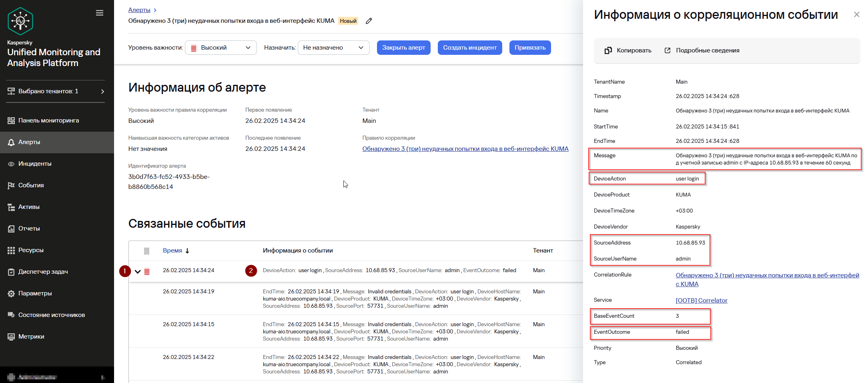Click the Создать инцидент button
868x383 pixels.
[470, 48]
